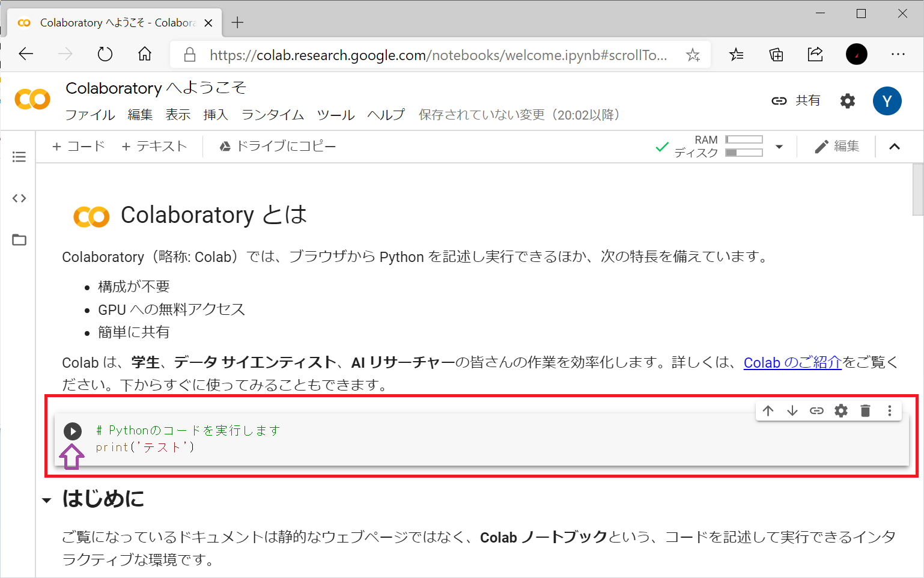Copy a link to the code cell
924x578 pixels.
816,411
